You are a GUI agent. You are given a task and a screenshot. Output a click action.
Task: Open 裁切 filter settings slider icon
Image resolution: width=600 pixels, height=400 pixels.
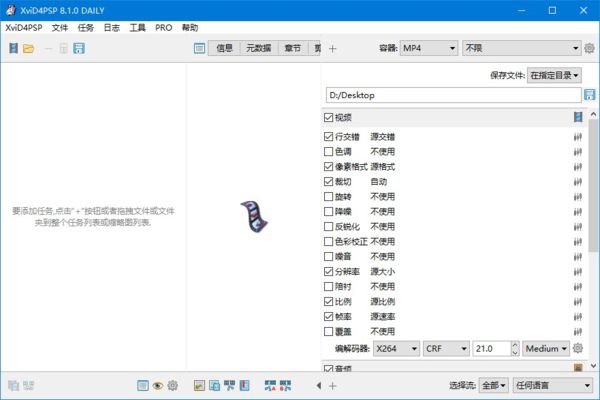pyautogui.click(x=578, y=182)
